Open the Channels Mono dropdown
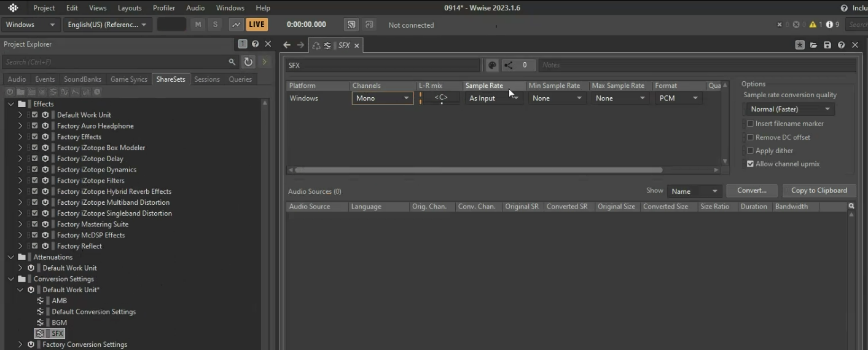The height and width of the screenshot is (350, 868). click(383, 98)
